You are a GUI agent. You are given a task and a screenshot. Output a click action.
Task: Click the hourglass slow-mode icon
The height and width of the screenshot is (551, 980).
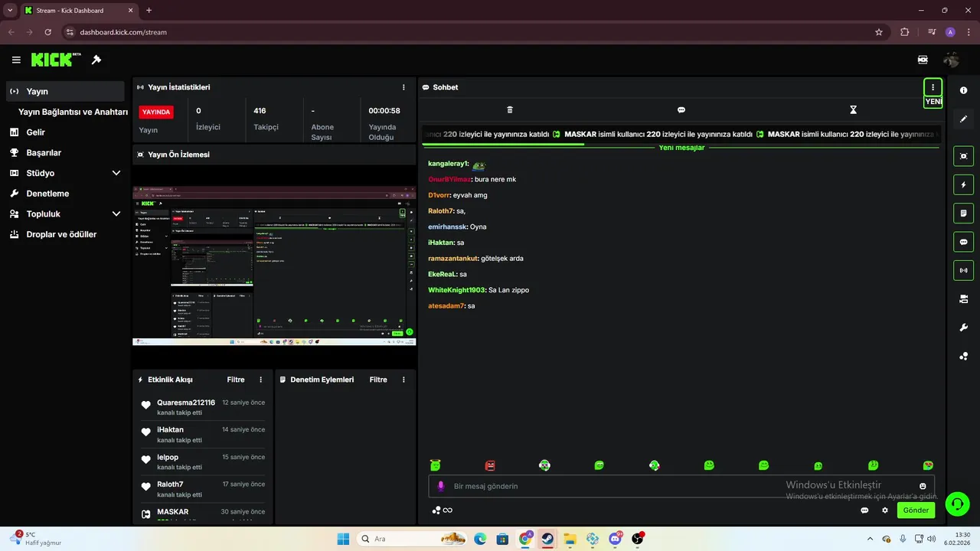coord(853,110)
